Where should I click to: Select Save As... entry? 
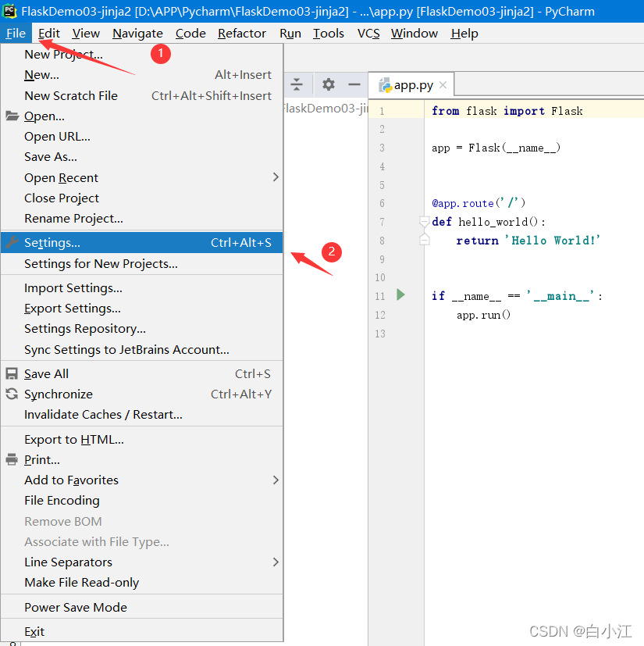click(x=141, y=156)
